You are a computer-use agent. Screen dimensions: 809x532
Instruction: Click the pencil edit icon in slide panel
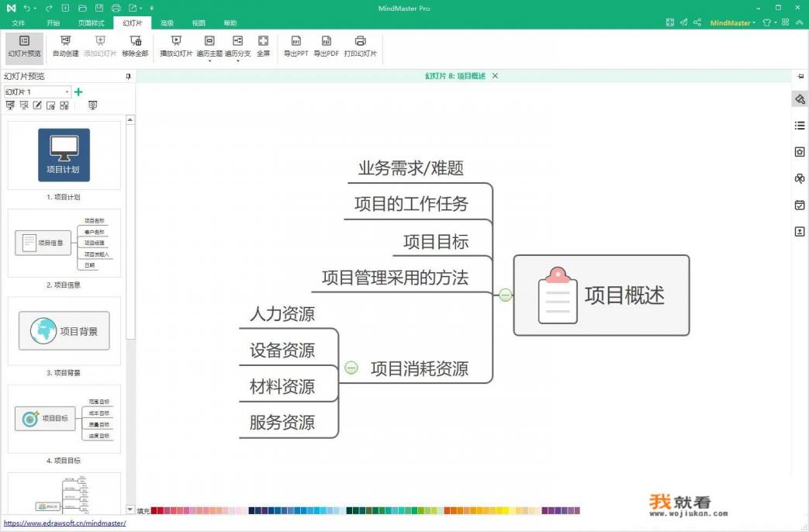click(x=37, y=105)
